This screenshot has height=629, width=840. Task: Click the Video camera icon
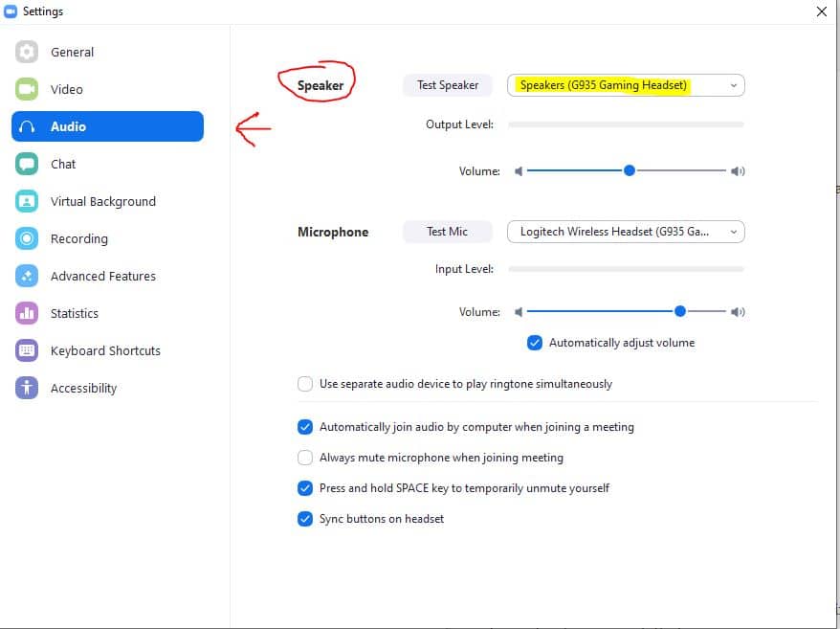pyautogui.click(x=27, y=89)
